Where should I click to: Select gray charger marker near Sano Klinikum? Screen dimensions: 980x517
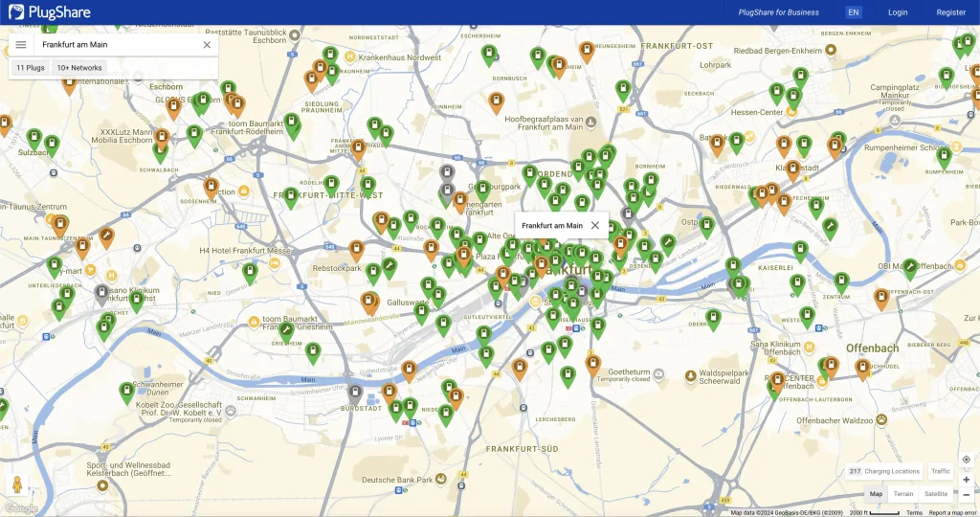tap(101, 293)
